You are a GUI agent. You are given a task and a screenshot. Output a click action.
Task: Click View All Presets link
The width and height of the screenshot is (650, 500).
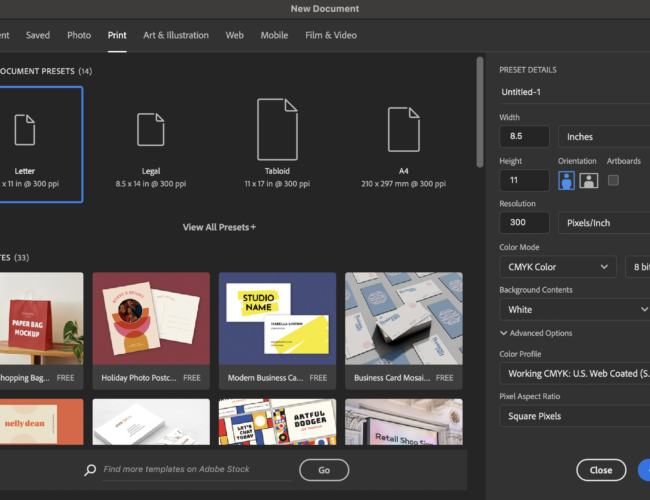point(219,227)
